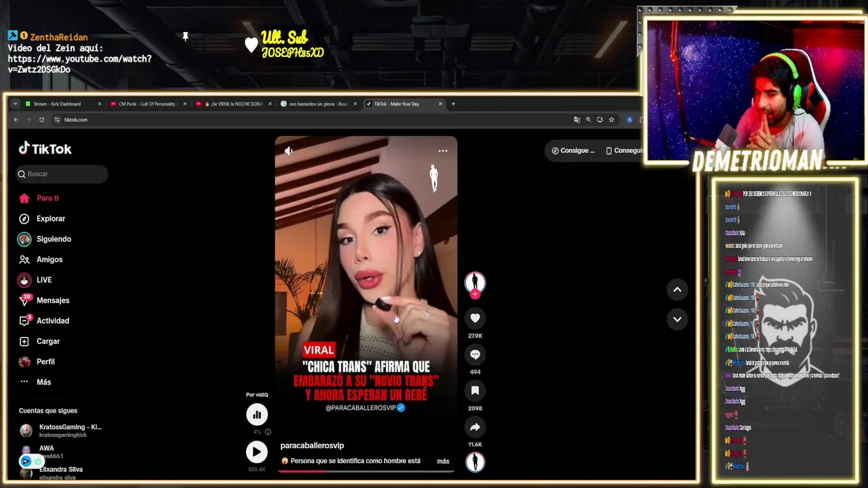
Task: Bookmark the video with 2098 saves
Action: 475,390
